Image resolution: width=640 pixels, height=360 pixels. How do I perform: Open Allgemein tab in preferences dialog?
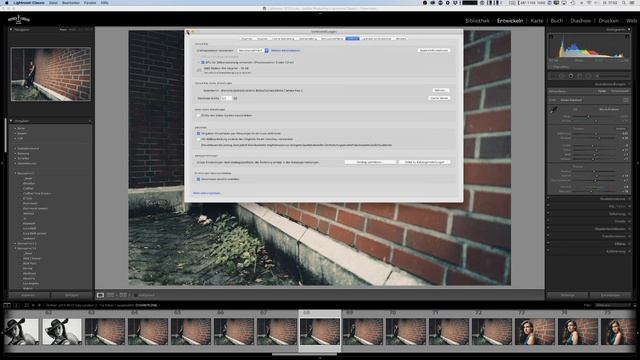pyautogui.click(x=247, y=39)
